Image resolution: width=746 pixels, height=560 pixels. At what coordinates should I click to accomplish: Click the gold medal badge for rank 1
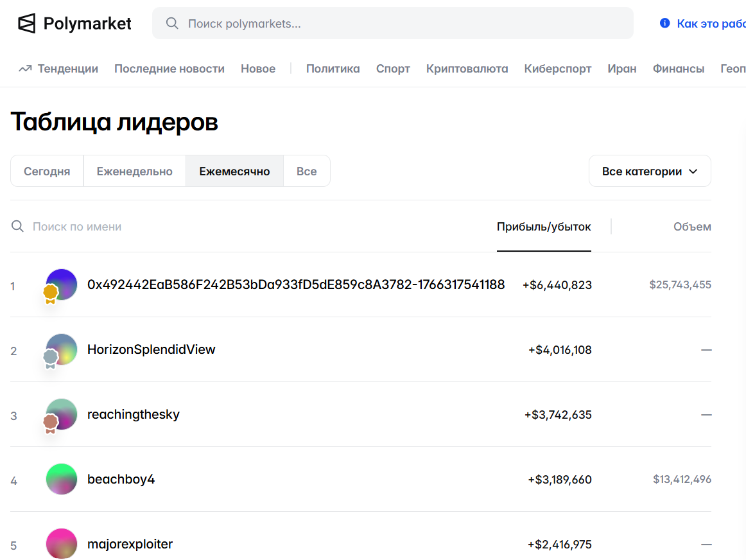(50, 294)
